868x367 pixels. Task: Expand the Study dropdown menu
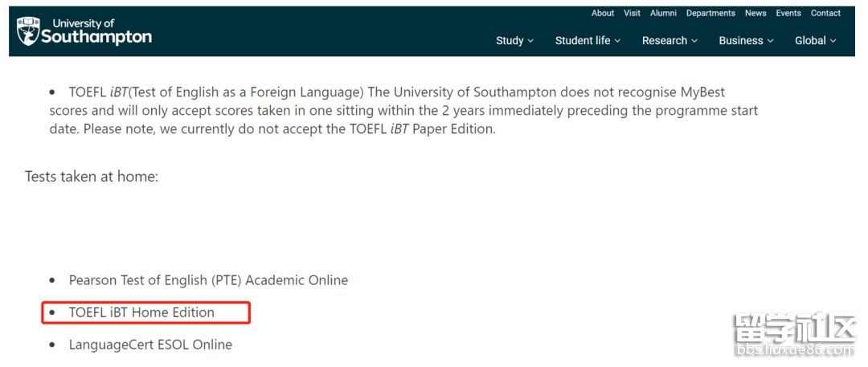pos(515,40)
